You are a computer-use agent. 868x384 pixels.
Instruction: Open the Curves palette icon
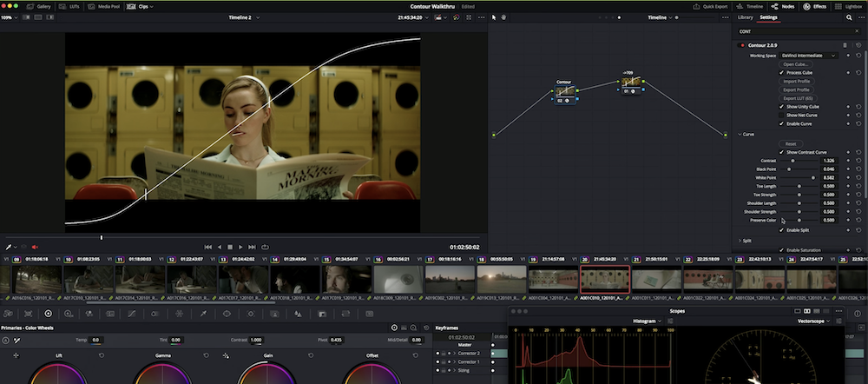pos(131,314)
